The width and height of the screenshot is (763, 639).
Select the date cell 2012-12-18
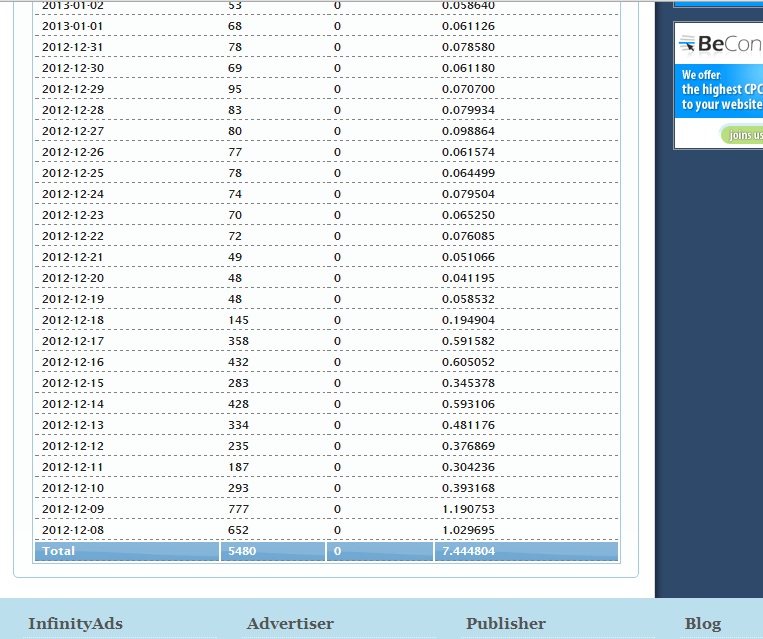[73, 320]
